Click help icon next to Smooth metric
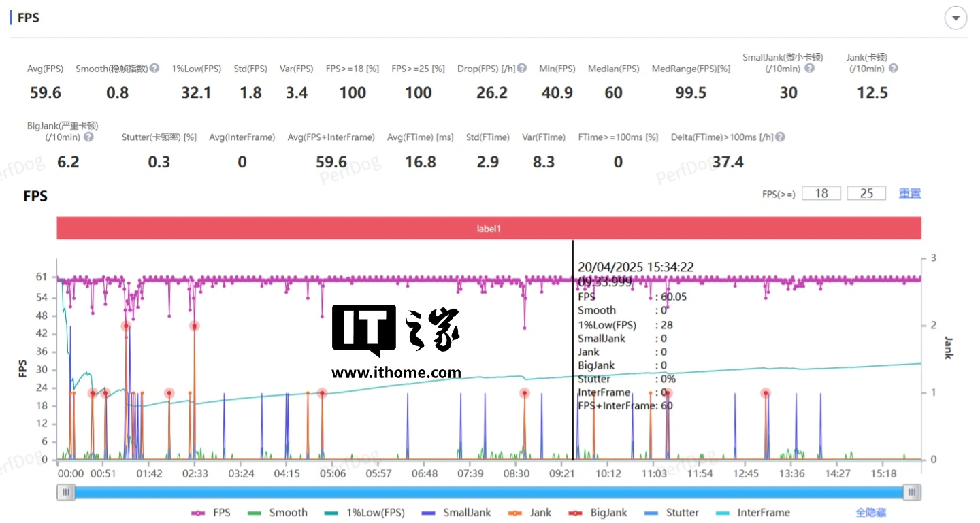Image resolution: width=980 pixels, height=523 pixels. tap(154, 68)
